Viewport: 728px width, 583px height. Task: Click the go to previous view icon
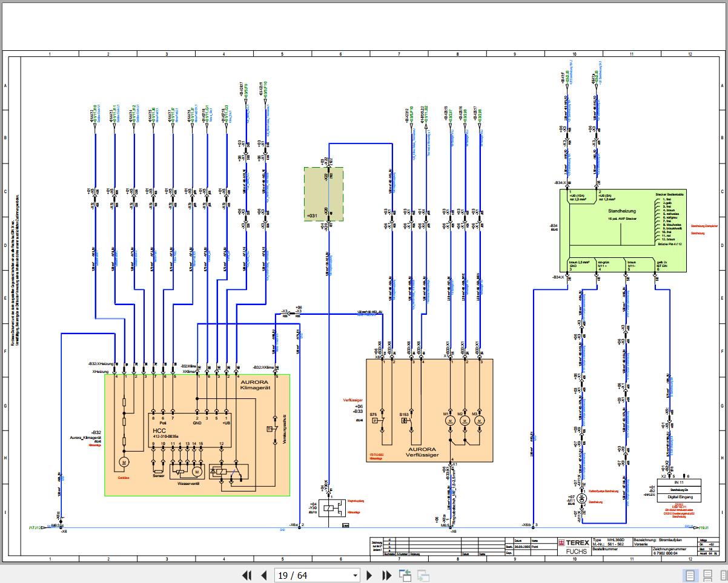[405, 575]
